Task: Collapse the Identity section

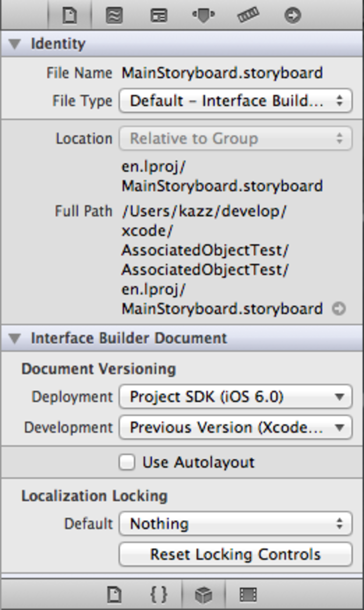Action: click(x=15, y=44)
